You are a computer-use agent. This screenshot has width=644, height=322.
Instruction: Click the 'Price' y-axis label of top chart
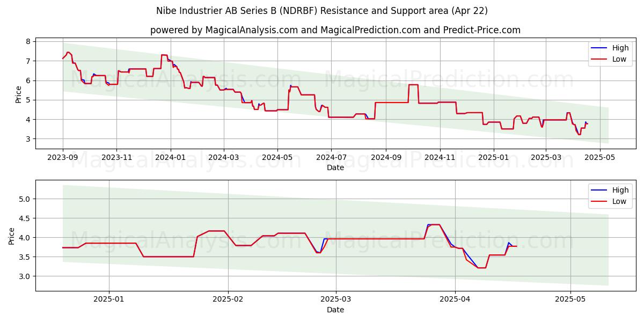coord(18,94)
